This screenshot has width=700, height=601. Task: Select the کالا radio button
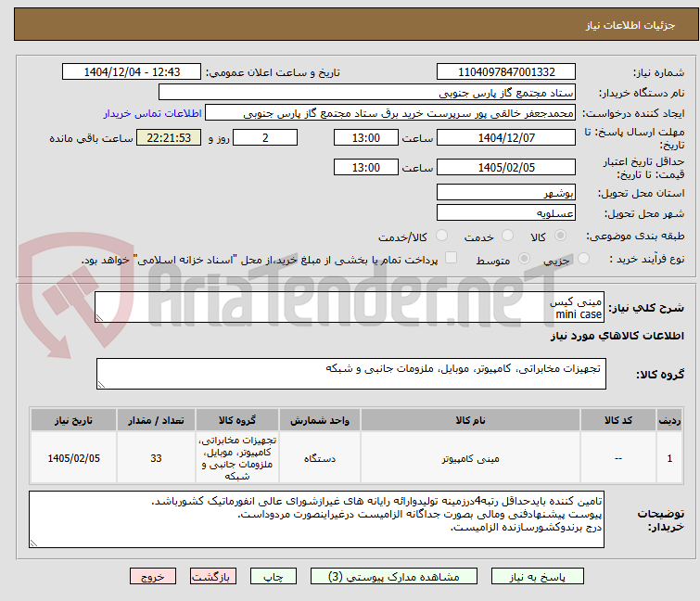(x=560, y=236)
